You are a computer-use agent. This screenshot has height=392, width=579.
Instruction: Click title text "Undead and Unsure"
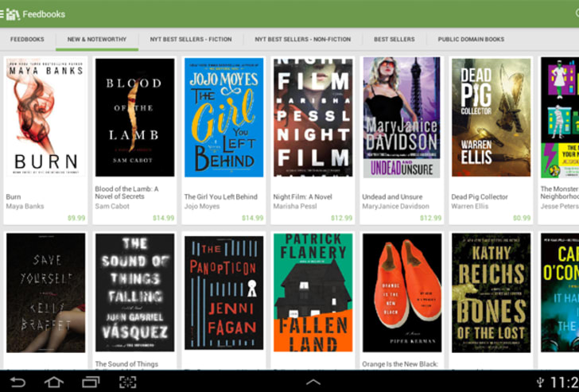(x=392, y=196)
